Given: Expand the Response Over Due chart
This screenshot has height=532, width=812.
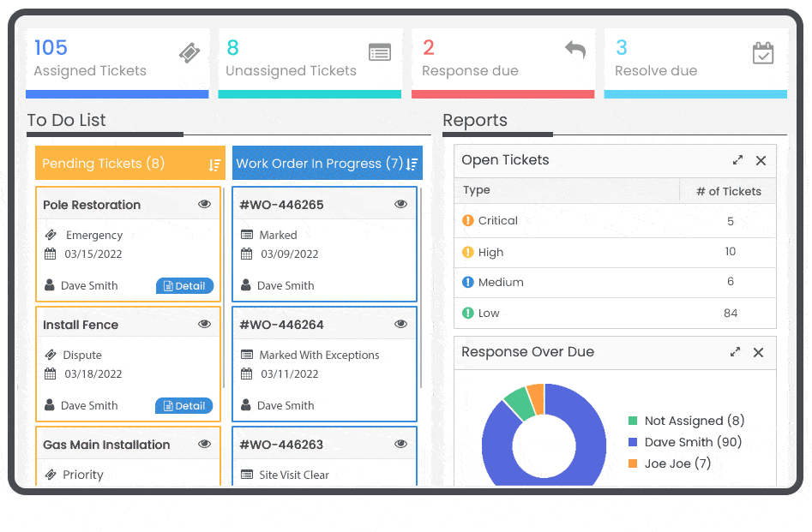Looking at the screenshot, I should pyautogui.click(x=735, y=352).
